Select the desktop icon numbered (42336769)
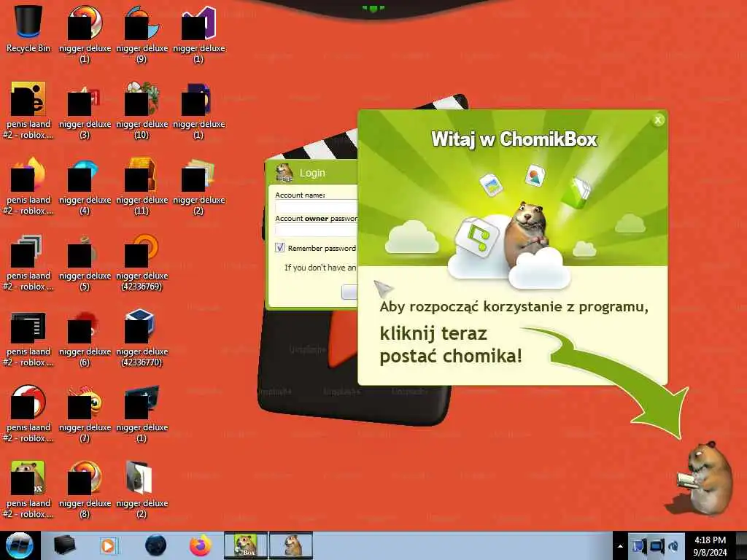This screenshot has height=560, width=747. coord(142,262)
